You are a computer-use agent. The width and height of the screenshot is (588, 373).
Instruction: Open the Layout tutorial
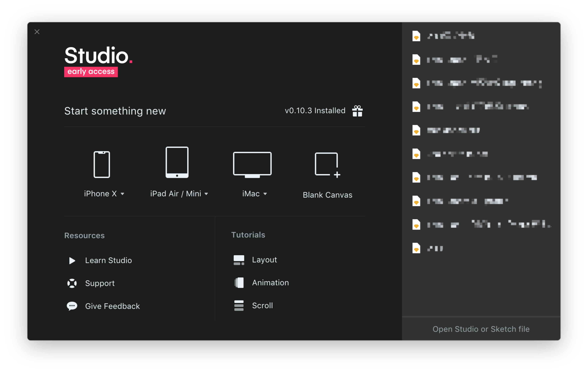(264, 260)
